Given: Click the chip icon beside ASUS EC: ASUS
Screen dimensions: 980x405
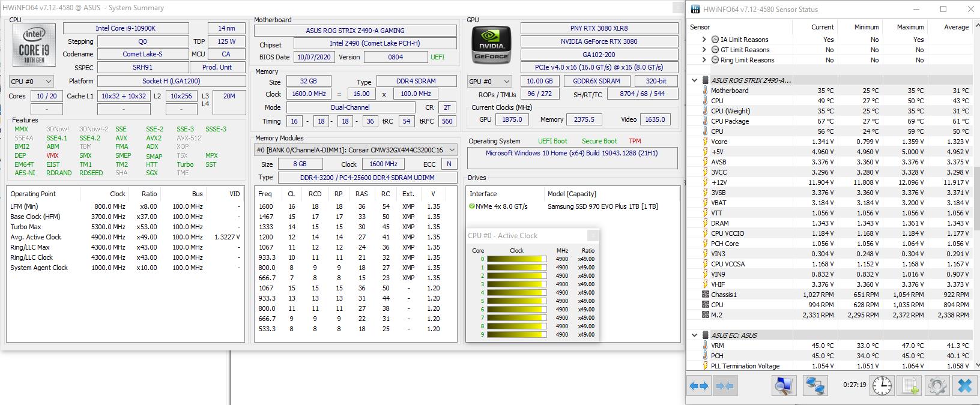Looking at the screenshot, I should (706, 335).
